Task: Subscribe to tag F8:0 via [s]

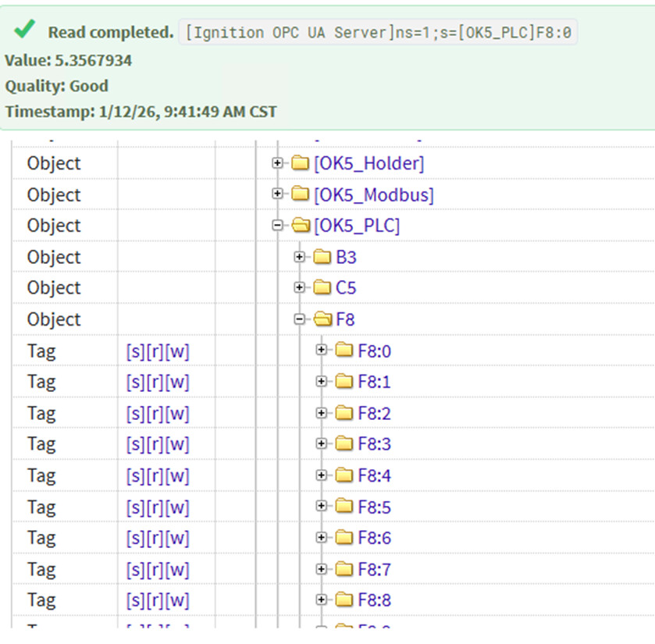Action: click(135, 351)
